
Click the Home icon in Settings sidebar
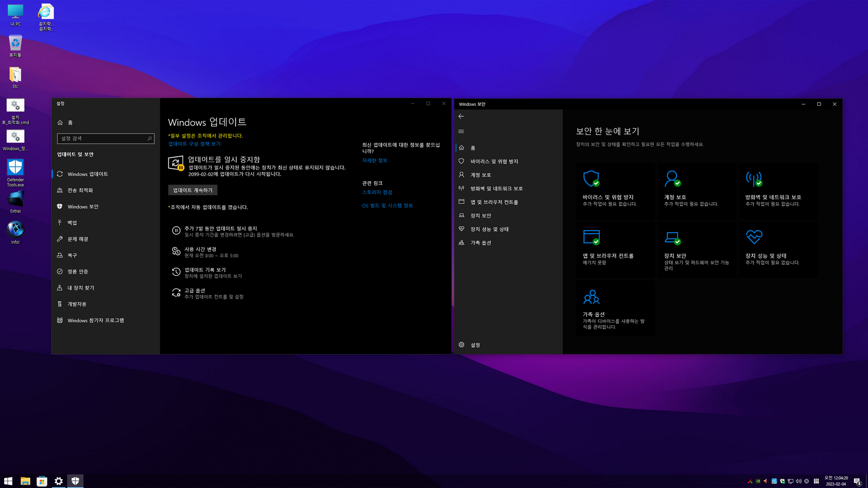point(60,123)
